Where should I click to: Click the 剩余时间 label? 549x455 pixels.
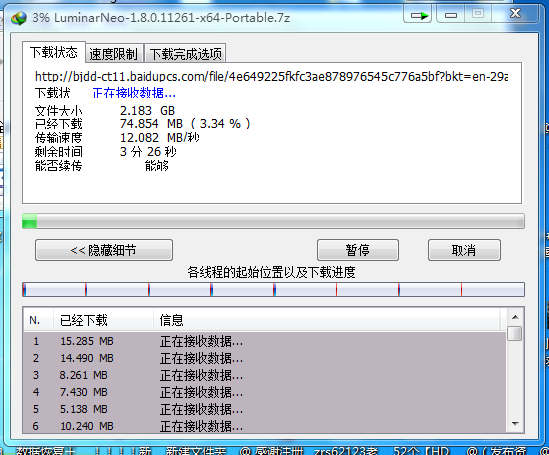point(58,152)
